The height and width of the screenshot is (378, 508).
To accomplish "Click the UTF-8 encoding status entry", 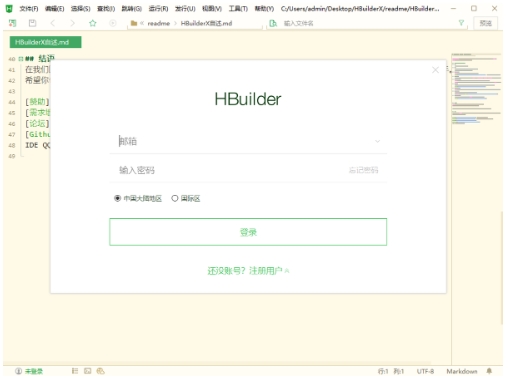I will (x=425, y=371).
